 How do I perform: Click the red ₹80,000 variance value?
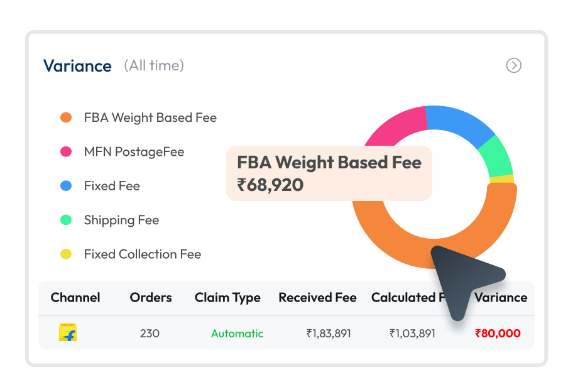(x=498, y=334)
